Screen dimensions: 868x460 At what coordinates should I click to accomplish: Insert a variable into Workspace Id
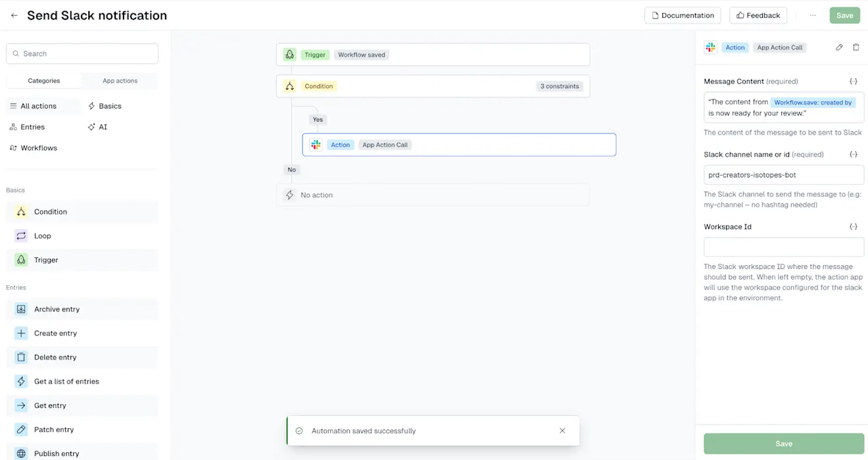pyautogui.click(x=854, y=226)
